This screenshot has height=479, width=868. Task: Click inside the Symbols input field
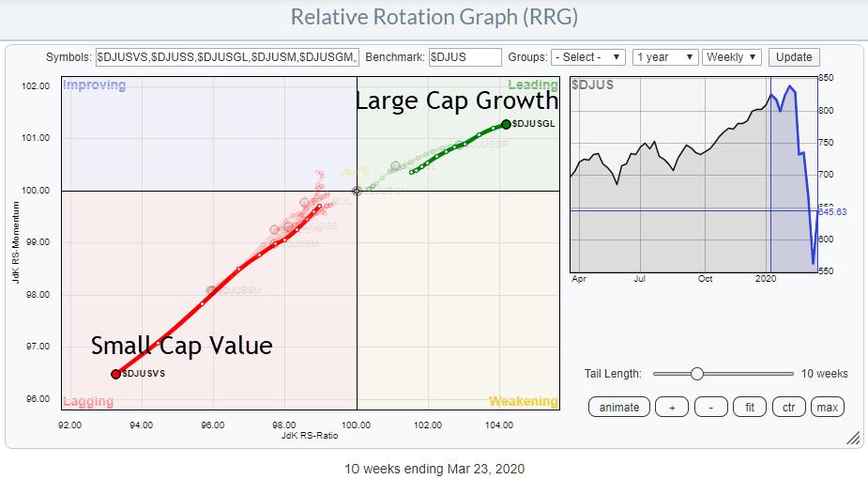(x=226, y=57)
